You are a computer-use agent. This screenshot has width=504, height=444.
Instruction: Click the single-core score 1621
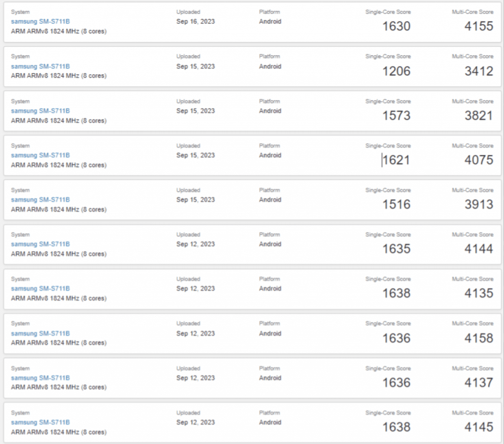pos(396,160)
